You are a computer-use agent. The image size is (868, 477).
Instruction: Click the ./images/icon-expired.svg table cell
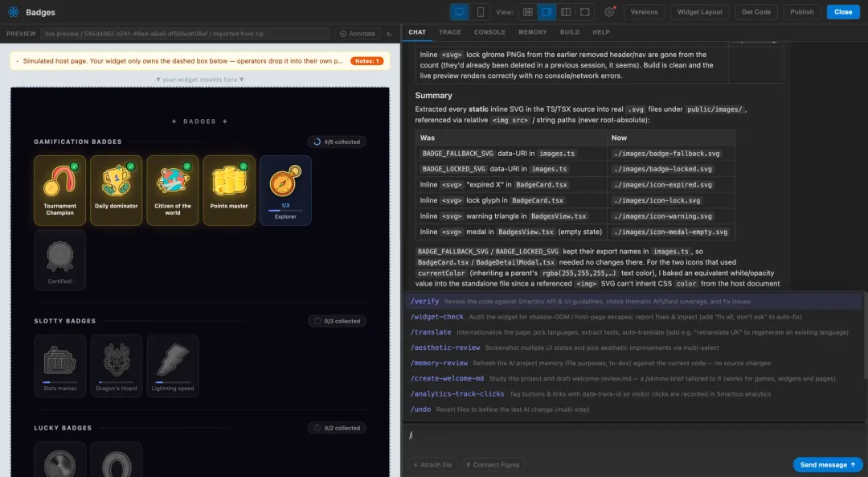click(670, 184)
